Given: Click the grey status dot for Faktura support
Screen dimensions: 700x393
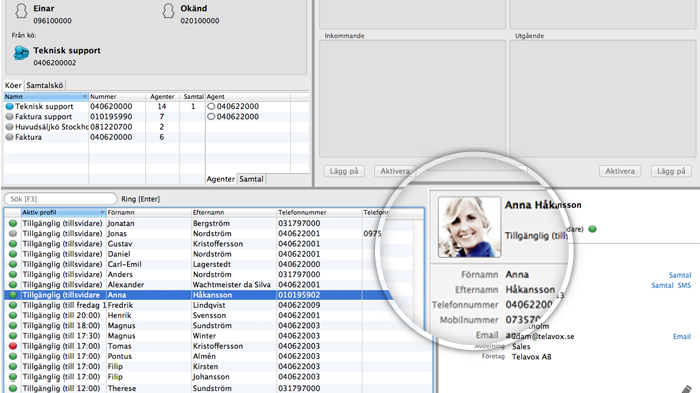Looking at the screenshot, I should pyautogui.click(x=9, y=117).
